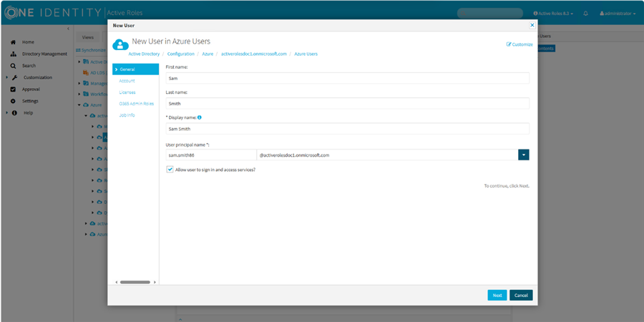Open the UPN domain dropdown arrow
This screenshot has height=322, width=644.
pos(524,155)
